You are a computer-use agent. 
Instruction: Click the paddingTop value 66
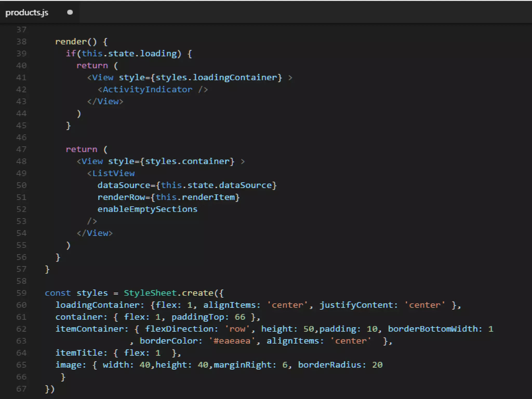coord(240,317)
